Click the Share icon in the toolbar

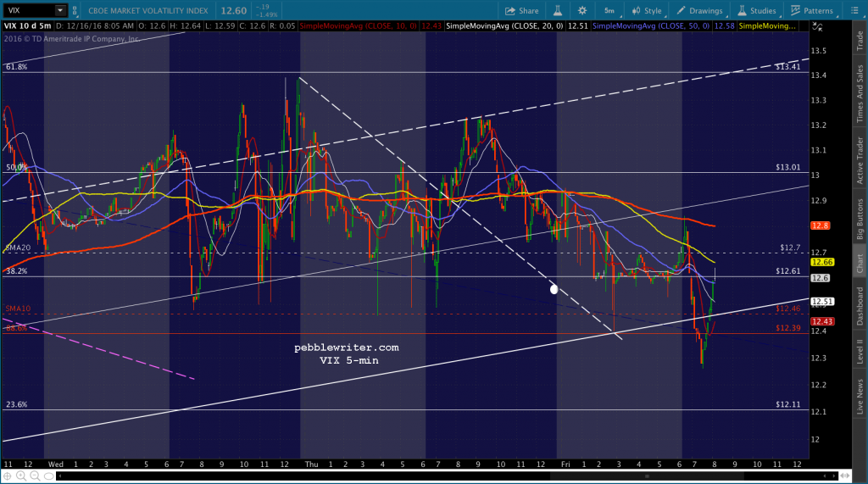(x=521, y=11)
